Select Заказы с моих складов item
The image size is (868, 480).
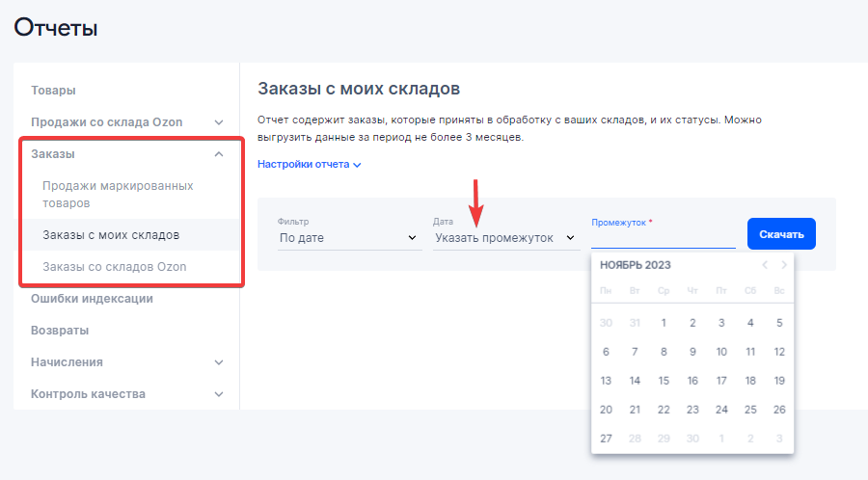pos(111,235)
